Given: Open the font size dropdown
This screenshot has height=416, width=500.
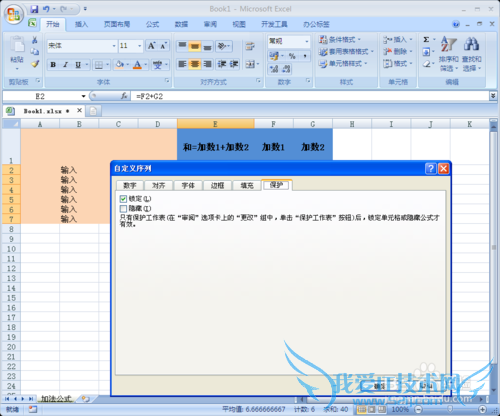Looking at the screenshot, I should [x=140, y=46].
